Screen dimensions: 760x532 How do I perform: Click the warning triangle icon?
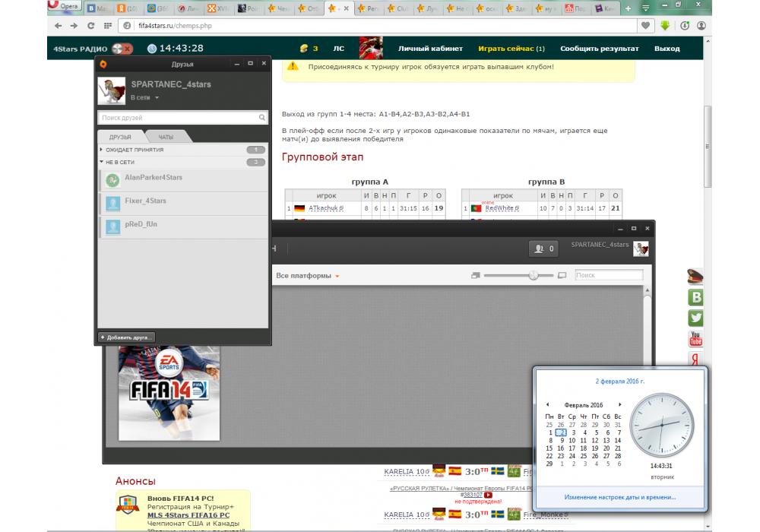click(293, 66)
